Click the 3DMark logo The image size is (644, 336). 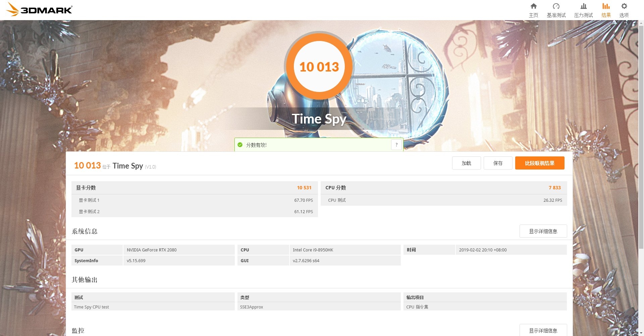tap(39, 9)
